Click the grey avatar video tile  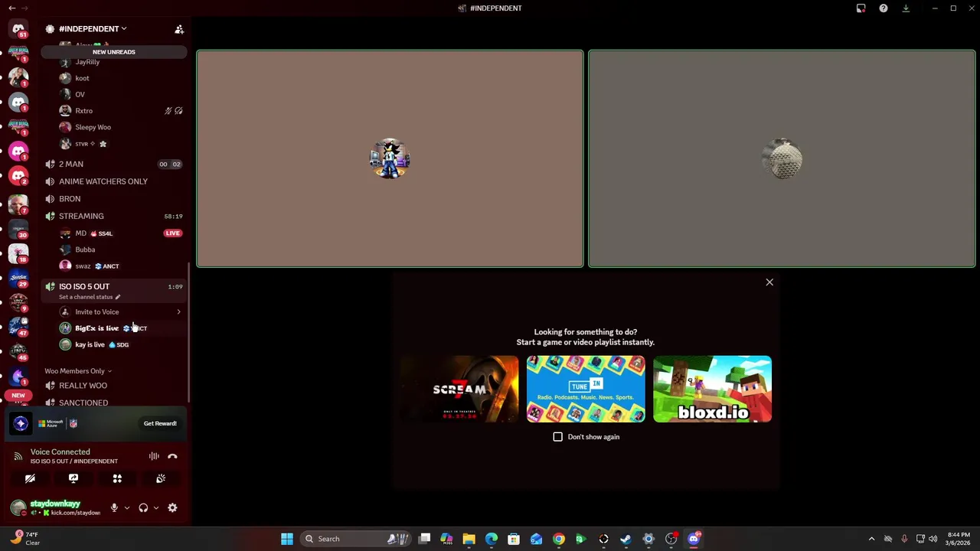(x=782, y=159)
